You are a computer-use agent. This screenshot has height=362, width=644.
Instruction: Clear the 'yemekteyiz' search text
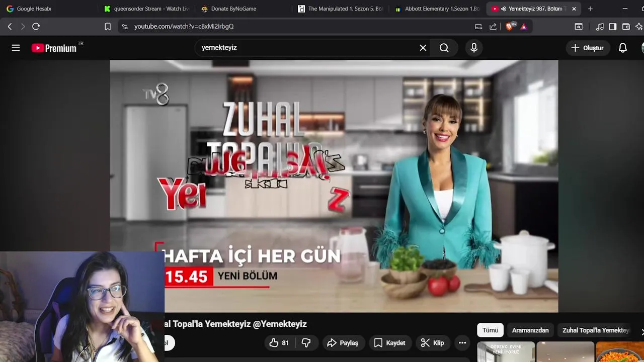coord(423,48)
